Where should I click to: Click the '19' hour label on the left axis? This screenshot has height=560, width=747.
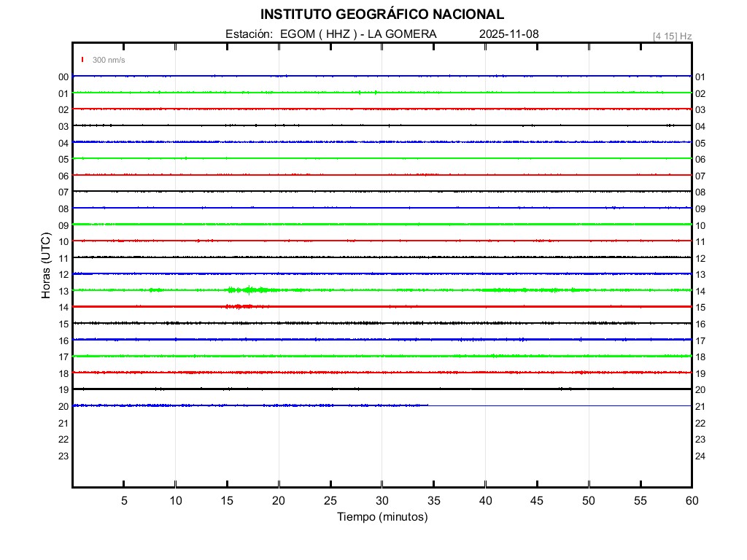click(63, 389)
